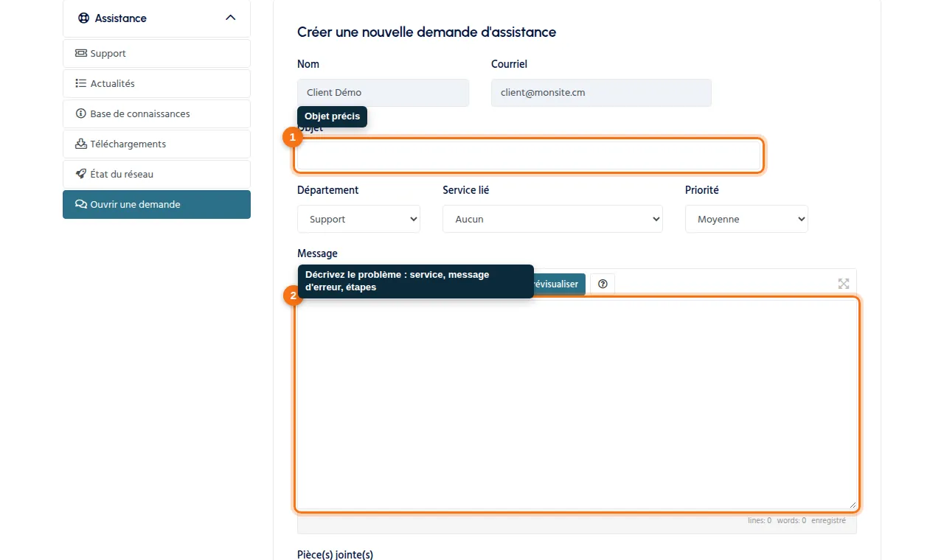Click the Message textarea resize handle
Image resolution: width=944 pixels, height=560 pixels.
tap(853, 505)
